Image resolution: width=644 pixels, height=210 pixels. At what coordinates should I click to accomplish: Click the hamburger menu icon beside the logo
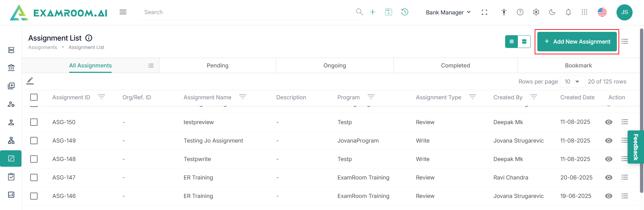(x=123, y=12)
